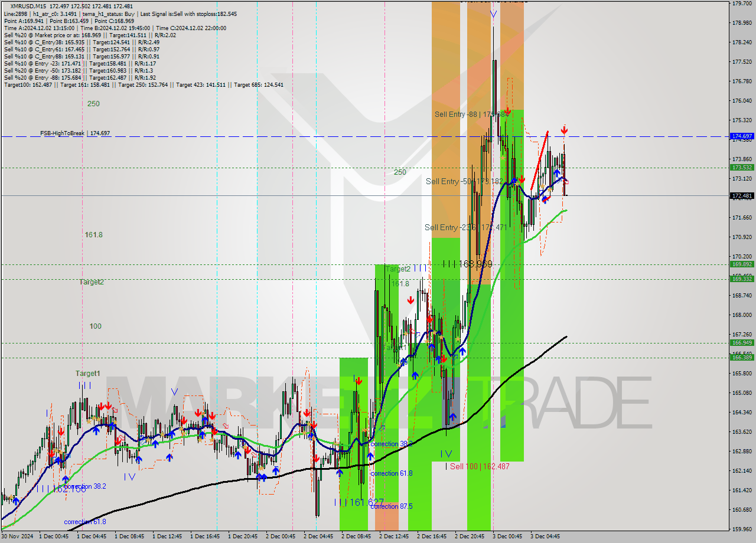This screenshot has width=756, height=543.
Task: Select the green 173.532 price level tag
Action: point(742,168)
